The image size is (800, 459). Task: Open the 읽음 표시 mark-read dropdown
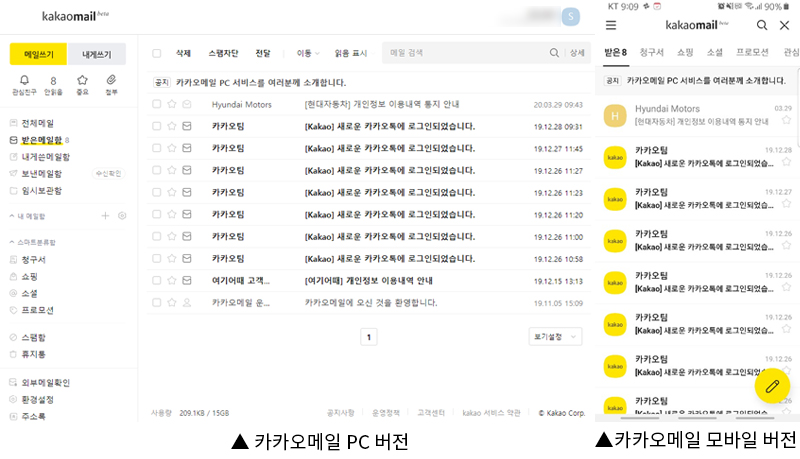[354, 53]
